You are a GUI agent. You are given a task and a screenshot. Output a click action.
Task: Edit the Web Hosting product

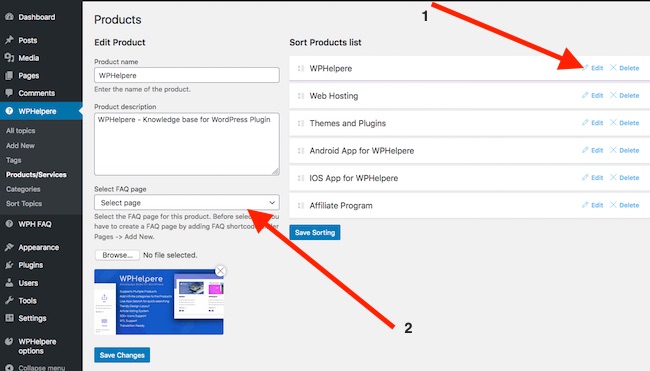tap(592, 95)
